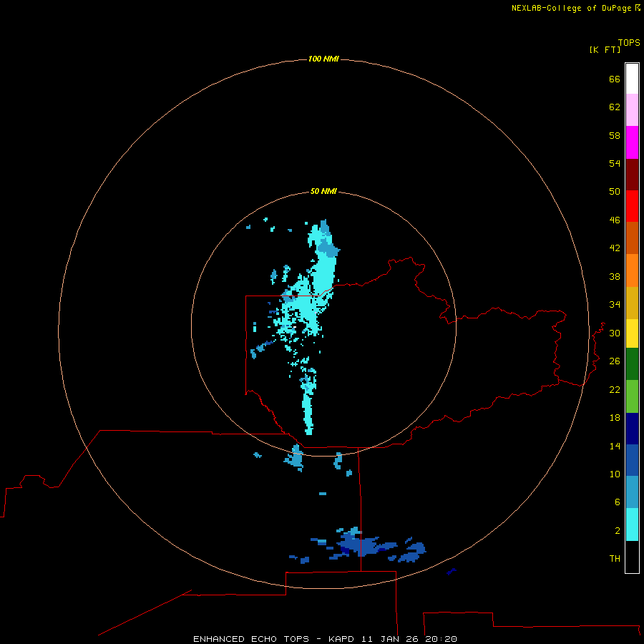
Task: Select the 26 legend value
Action: pos(615,361)
